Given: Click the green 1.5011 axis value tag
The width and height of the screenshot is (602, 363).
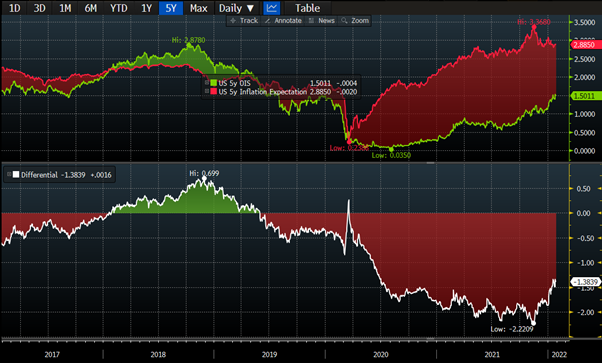Looking at the screenshot, I should tap(585, 96).
